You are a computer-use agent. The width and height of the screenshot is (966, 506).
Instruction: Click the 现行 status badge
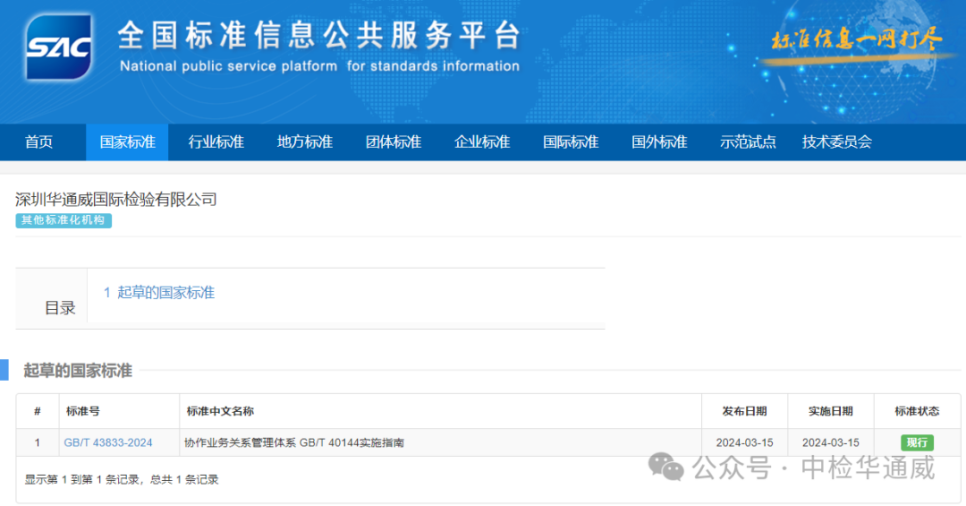point(917,443)
